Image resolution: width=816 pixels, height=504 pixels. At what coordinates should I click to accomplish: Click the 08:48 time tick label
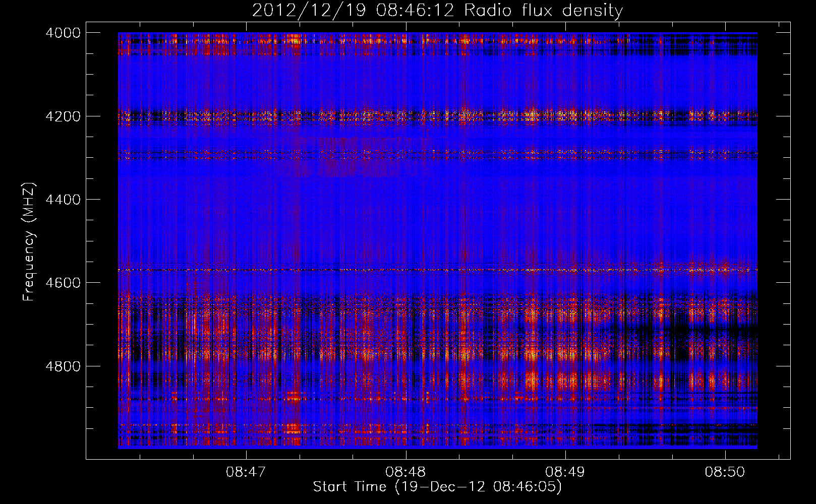[x=405, y=472]
